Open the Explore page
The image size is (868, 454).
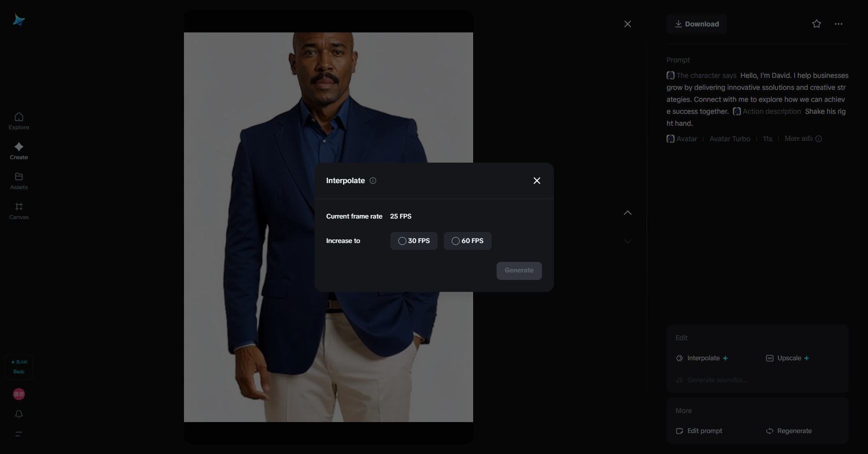[x=19, y=121]
